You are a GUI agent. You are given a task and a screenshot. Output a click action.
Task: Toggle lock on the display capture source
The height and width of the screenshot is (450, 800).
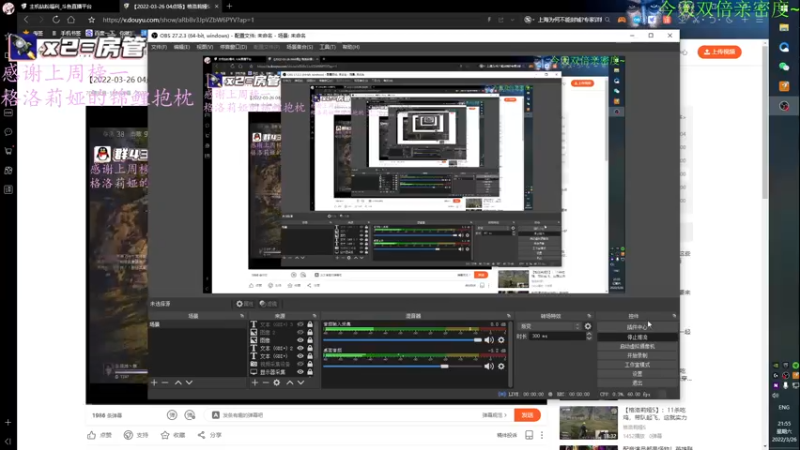[x=310, y=372]
